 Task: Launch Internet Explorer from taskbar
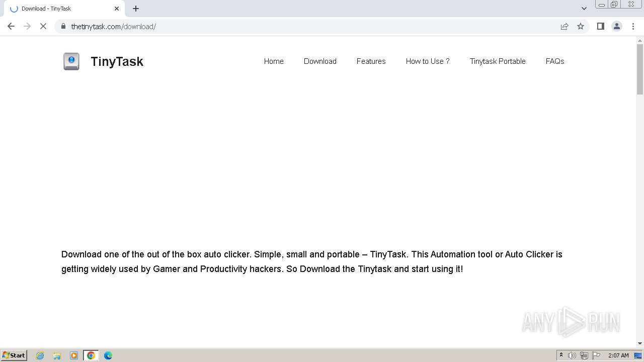pos(40,355)
